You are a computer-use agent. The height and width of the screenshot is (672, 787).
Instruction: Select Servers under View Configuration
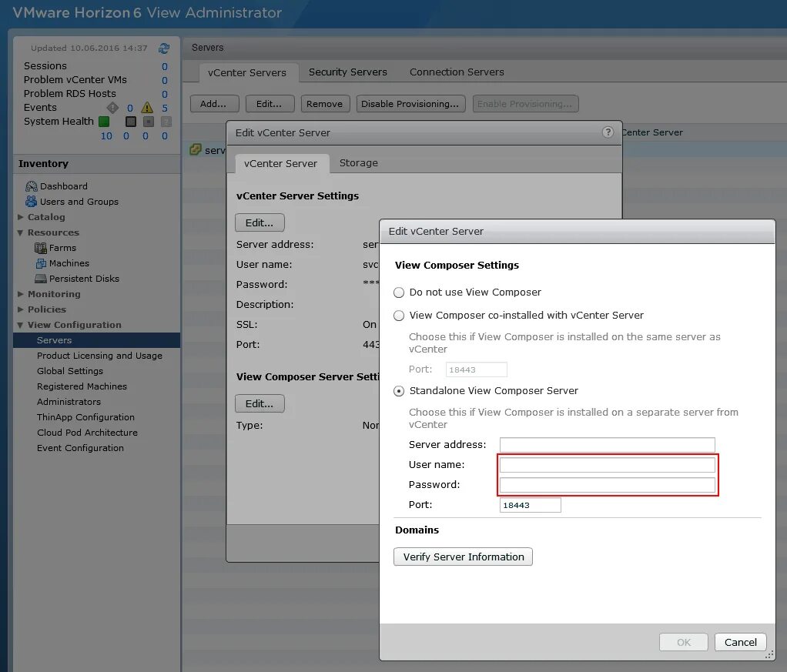pos(96,340)
